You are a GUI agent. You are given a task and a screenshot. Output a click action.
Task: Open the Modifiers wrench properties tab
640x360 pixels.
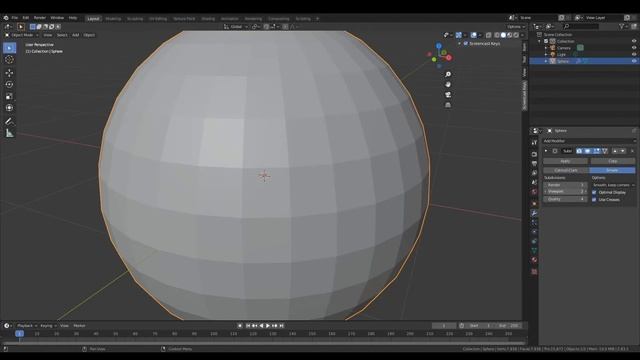pos(534,213)
